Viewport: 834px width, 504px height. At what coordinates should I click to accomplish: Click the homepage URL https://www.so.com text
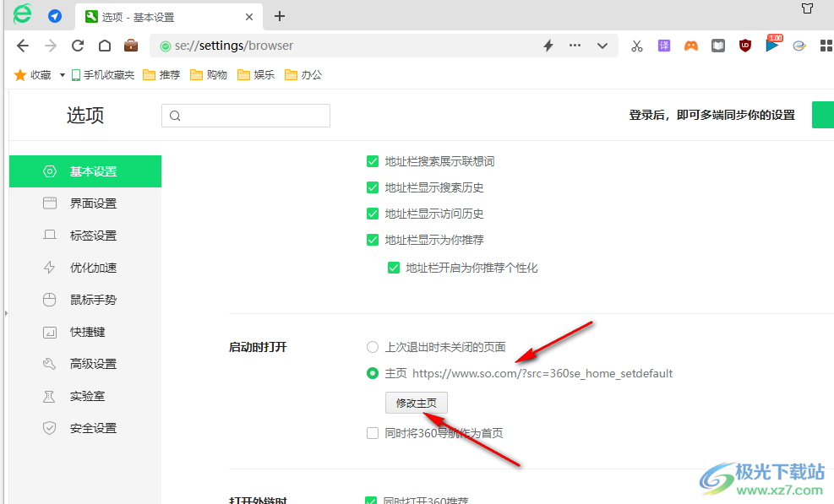point(542,373)
